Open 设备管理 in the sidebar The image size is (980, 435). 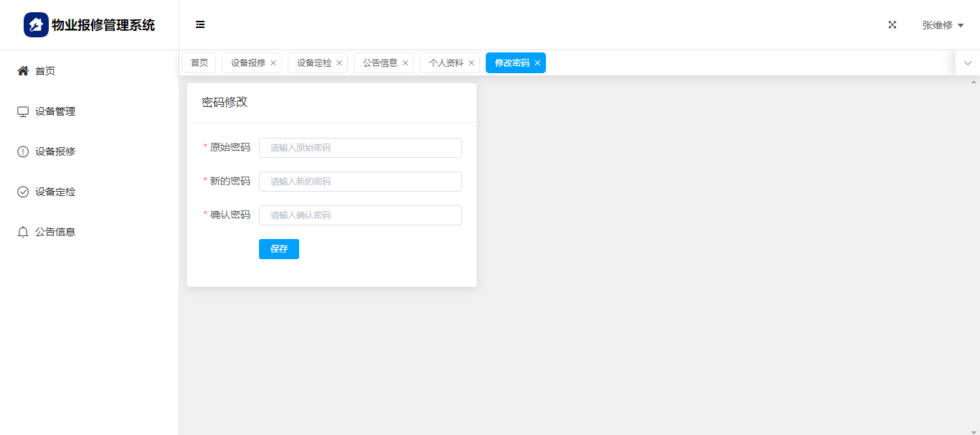[90, 111]
